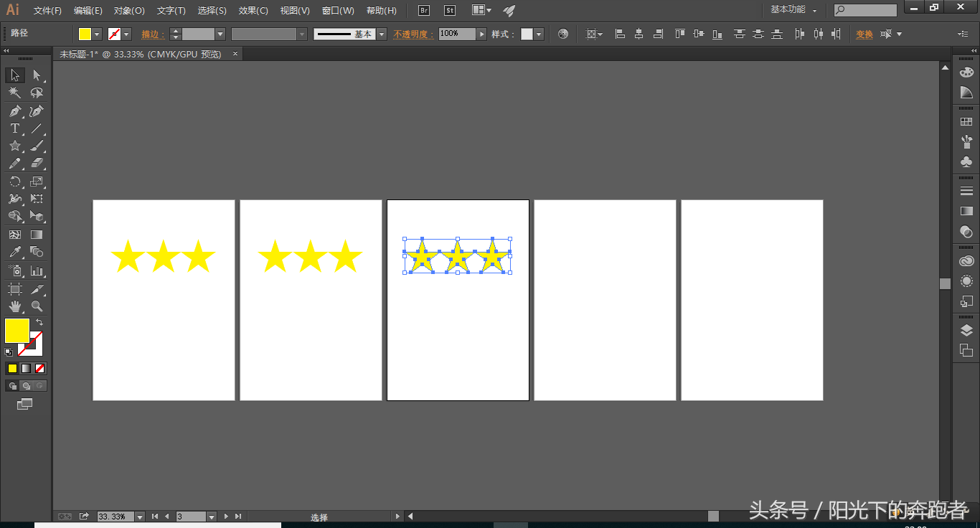
Task: Swap fill and stroke colors
Action: (39, 322)
